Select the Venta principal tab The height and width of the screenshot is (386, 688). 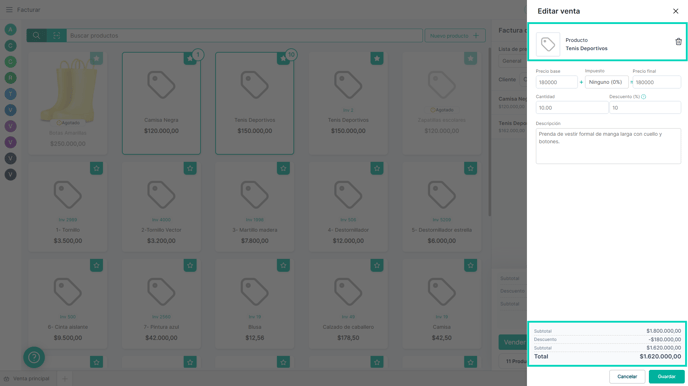pos(27,379)
